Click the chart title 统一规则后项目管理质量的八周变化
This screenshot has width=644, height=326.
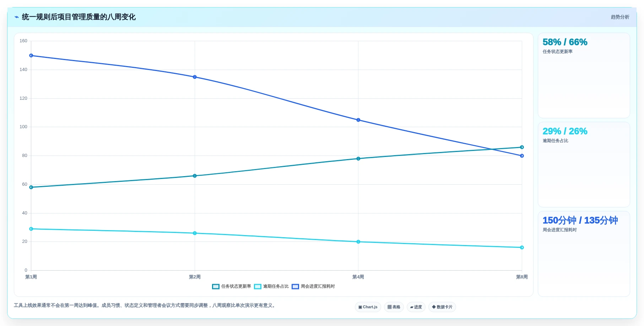tap(79, 17)
